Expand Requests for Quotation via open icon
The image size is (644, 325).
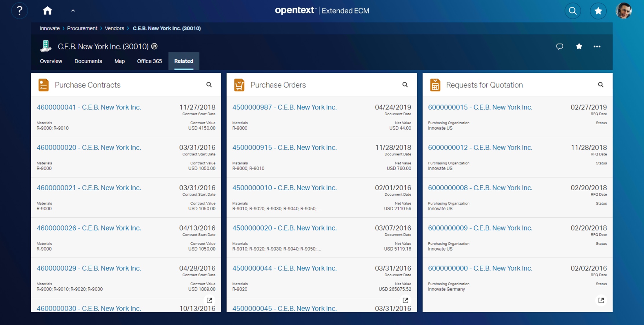(601, 300)
